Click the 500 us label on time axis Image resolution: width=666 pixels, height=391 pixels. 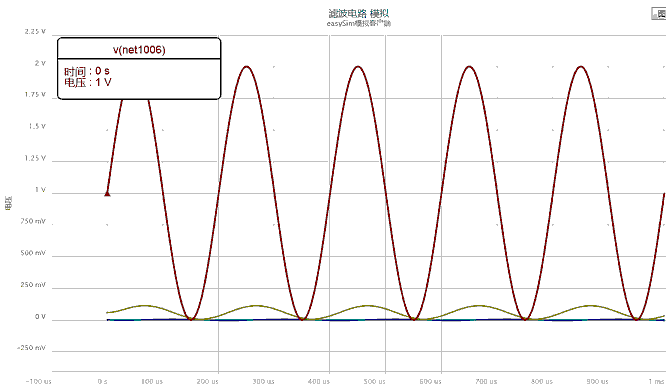click(375, 381)
